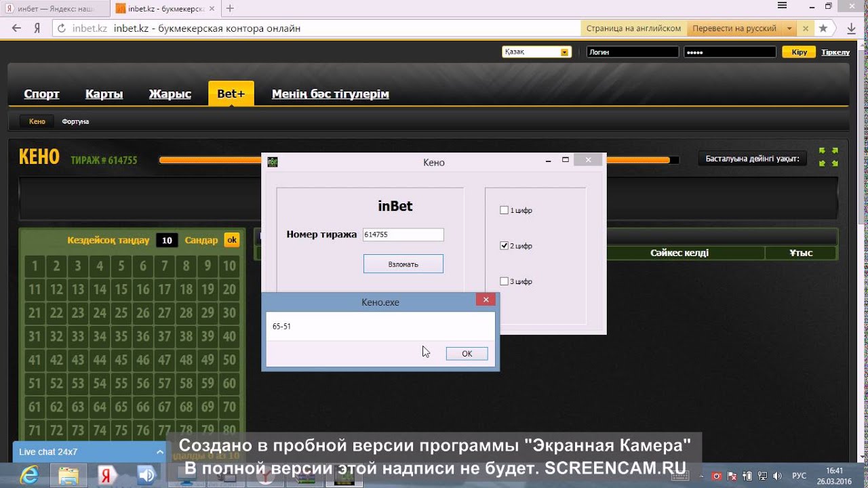
Task: Click the РУС language indicator in the taskbar
Action: [800, 476]
